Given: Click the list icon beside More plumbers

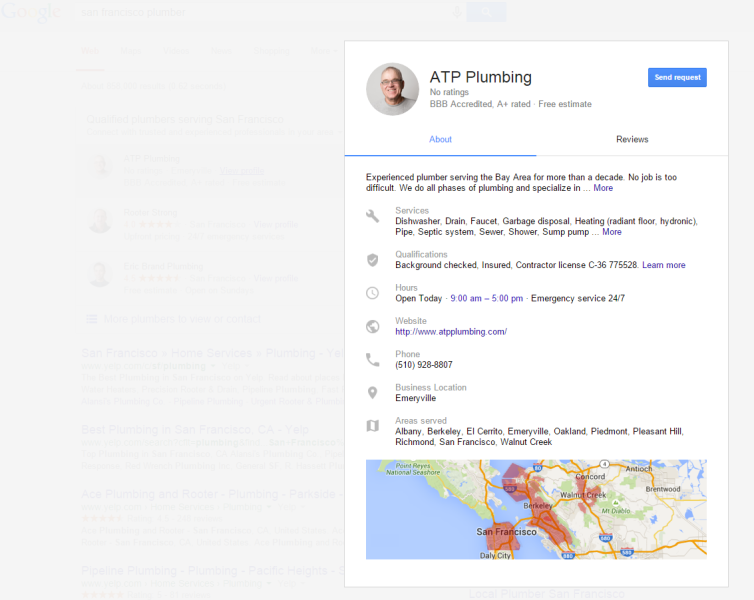Looking at the screenshot, I should 91,319.
